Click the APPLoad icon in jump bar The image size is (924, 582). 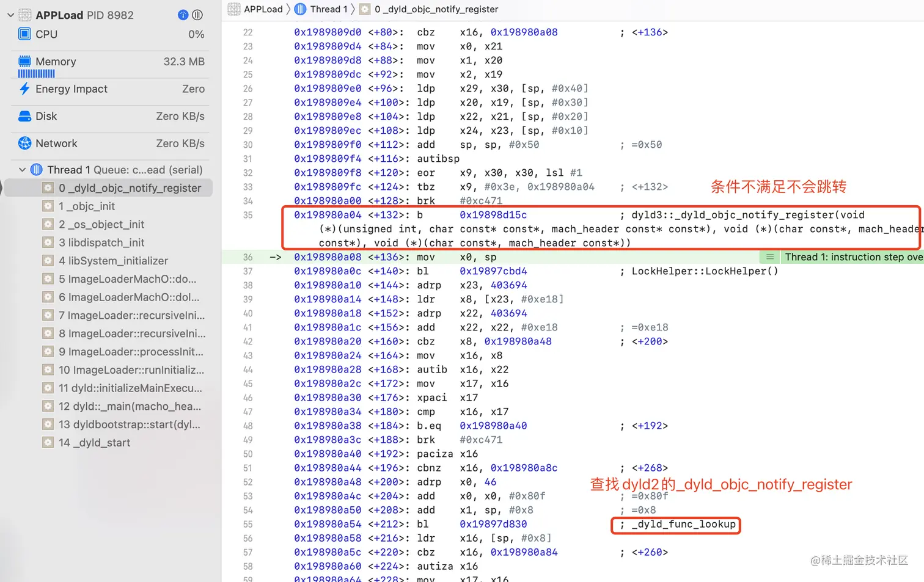[234, 9]
